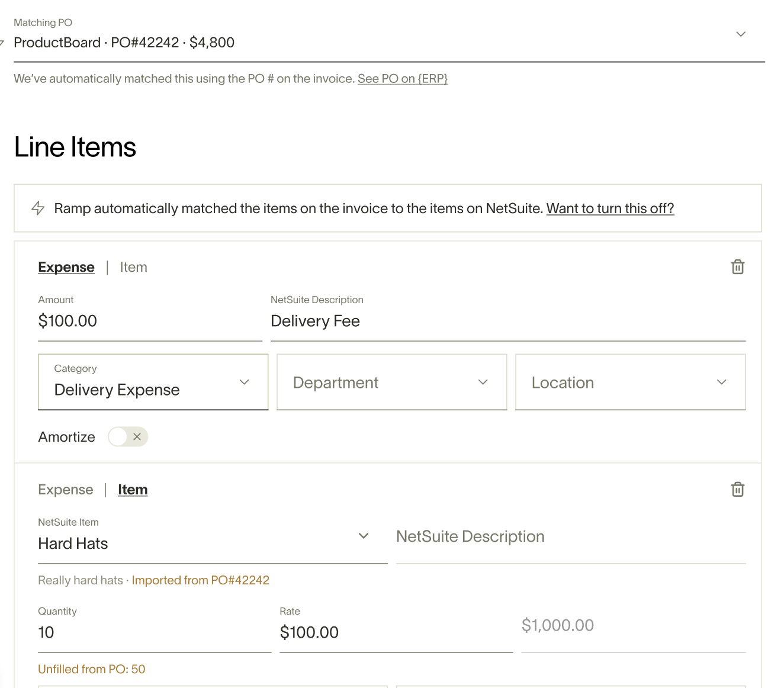Click the X icon inside the Amortize toggle

point(137,436)
